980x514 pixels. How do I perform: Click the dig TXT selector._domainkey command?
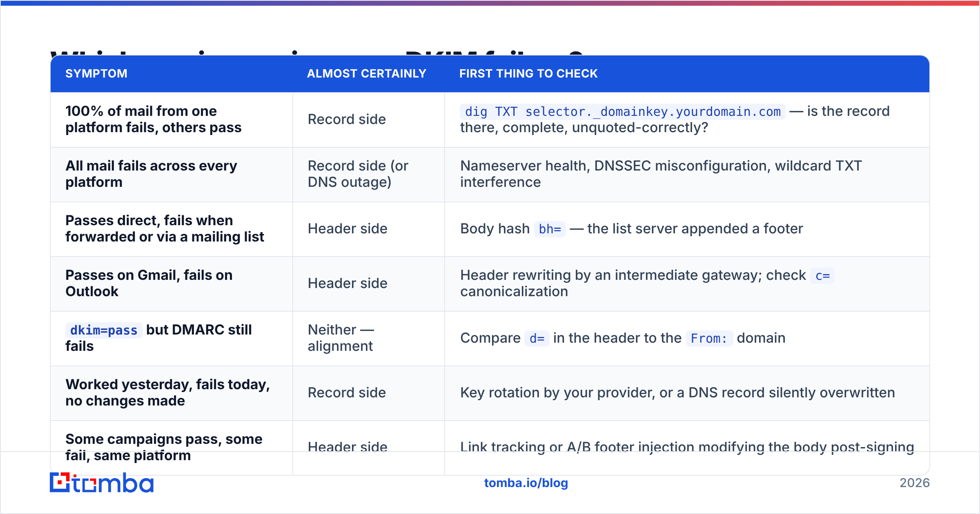click(x=622, y=111)
